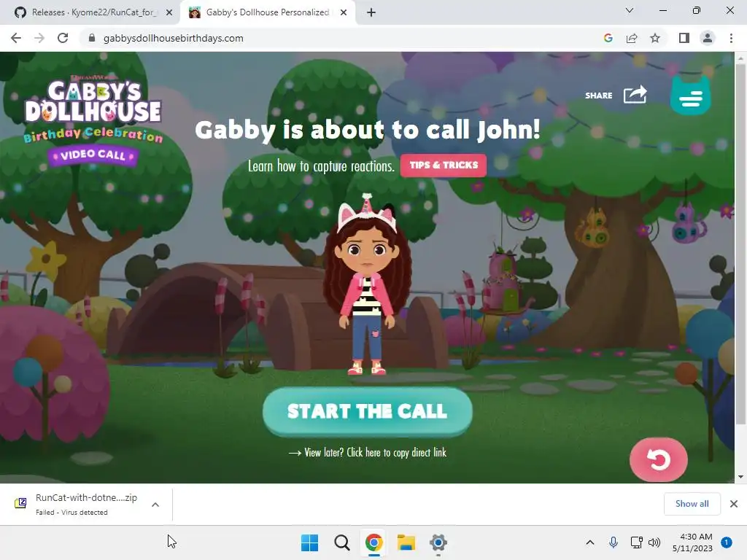Image resolution: width=747 pixels, height=560 pixels.
Task: Open the clock showing 4:30 AM
Action: 692,542
